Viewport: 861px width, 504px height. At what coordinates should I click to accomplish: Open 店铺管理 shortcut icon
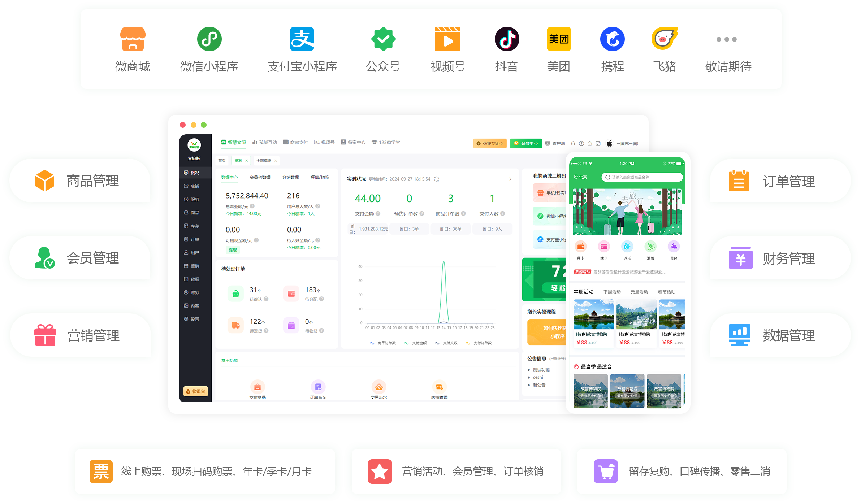[x=439, y=387]
